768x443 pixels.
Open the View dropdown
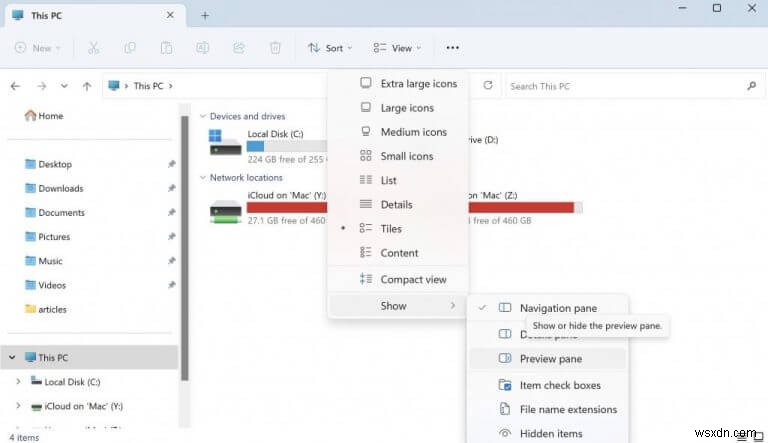(397, 48)
